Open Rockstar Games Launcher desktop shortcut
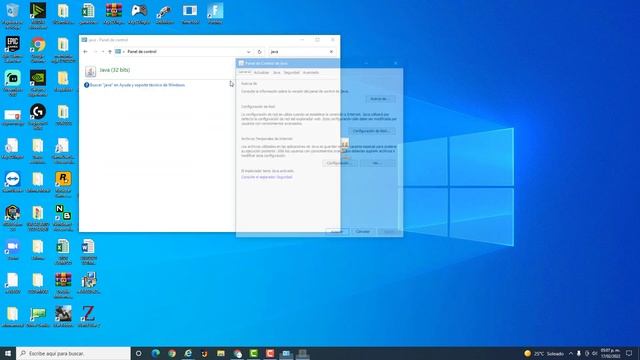This screenshot has width=640, height=360. [x=63, y=184]
